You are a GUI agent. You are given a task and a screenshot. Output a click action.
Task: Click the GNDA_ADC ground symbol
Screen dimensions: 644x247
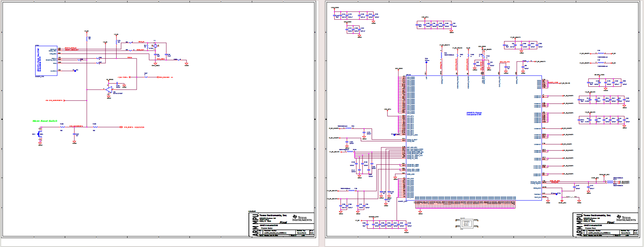(562, 201)
